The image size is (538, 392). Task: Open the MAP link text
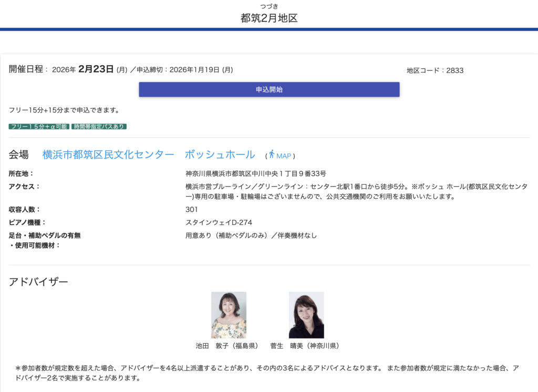pos(284,156)
